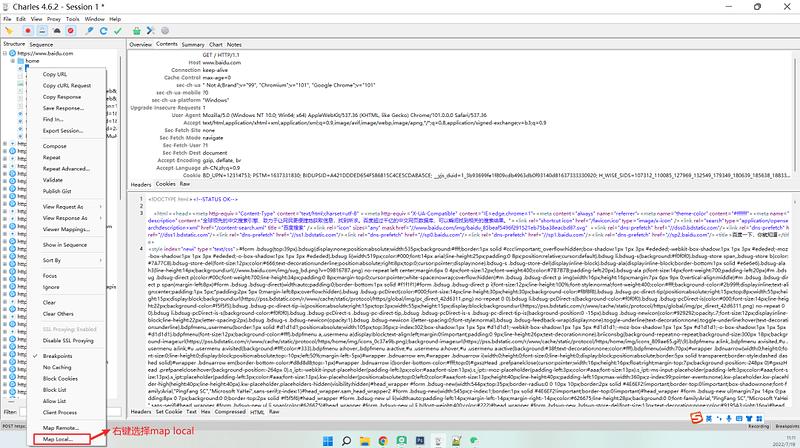Open the response Compressed tab
Screen dimensions: 800x448
coord(230,411)
